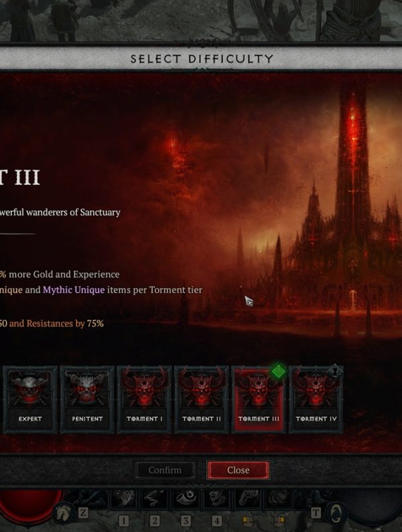402x532 pixels.
Task: Click the town portal icon
Action: pyautogui.click(x=335, y=513)
